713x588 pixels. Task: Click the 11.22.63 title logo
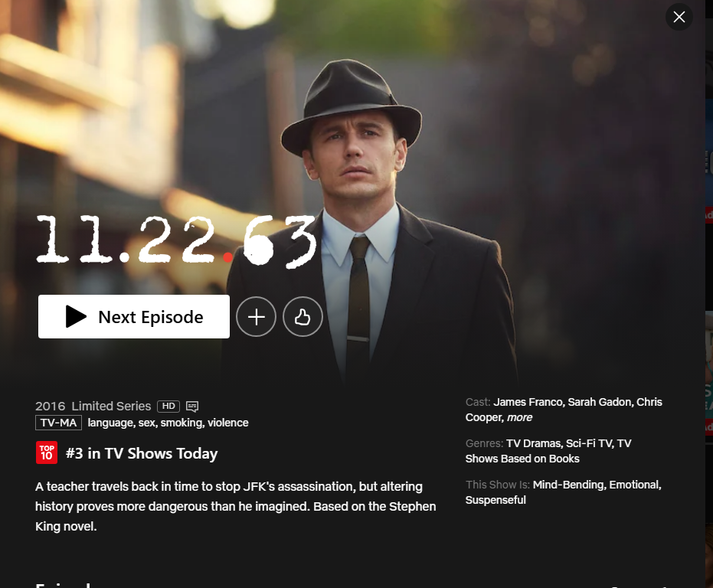tap(176, 240)
